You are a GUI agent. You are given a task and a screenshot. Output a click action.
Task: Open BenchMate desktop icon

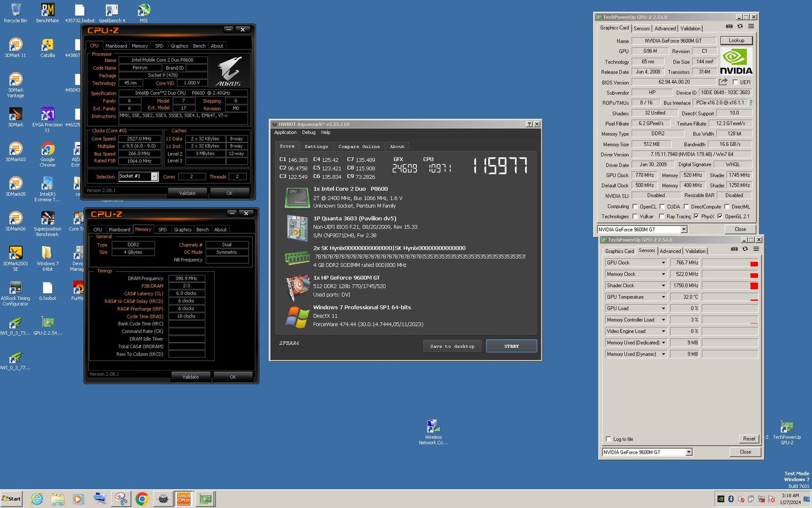click(47, 13)
